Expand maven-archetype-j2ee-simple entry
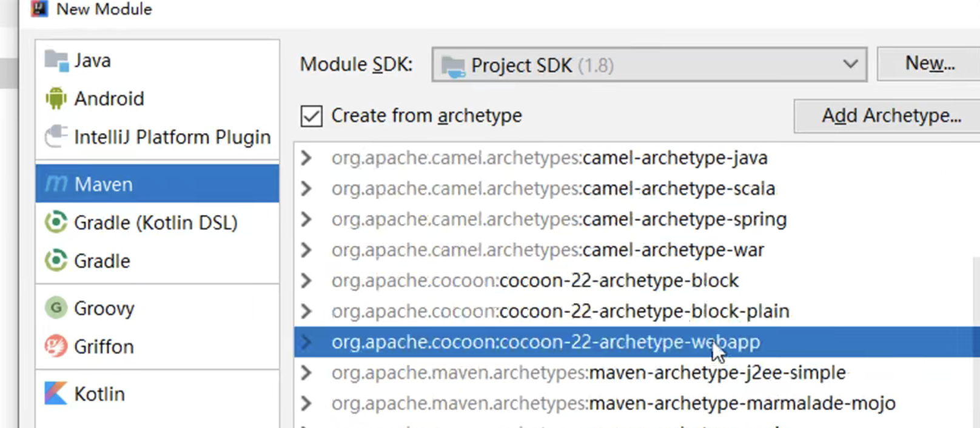 pyautogui.click(x=307, y=372)
